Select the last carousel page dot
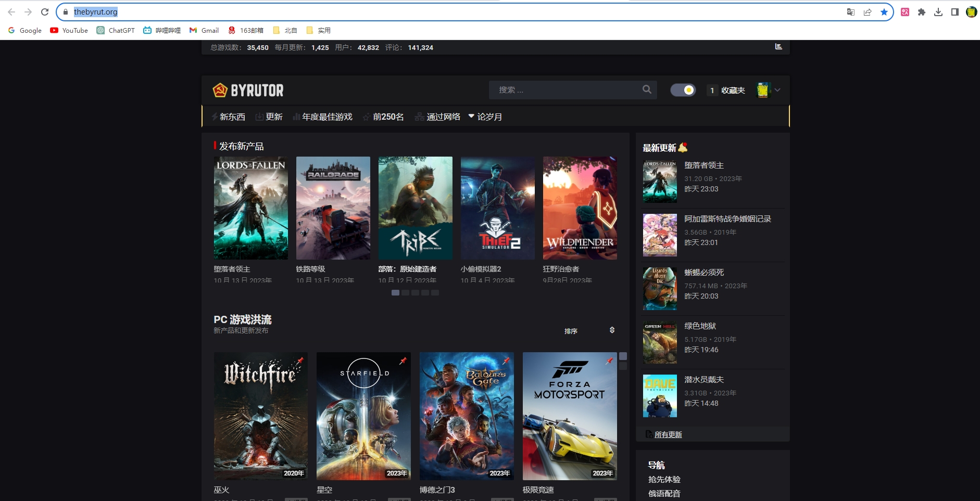 tap(435, 293)
